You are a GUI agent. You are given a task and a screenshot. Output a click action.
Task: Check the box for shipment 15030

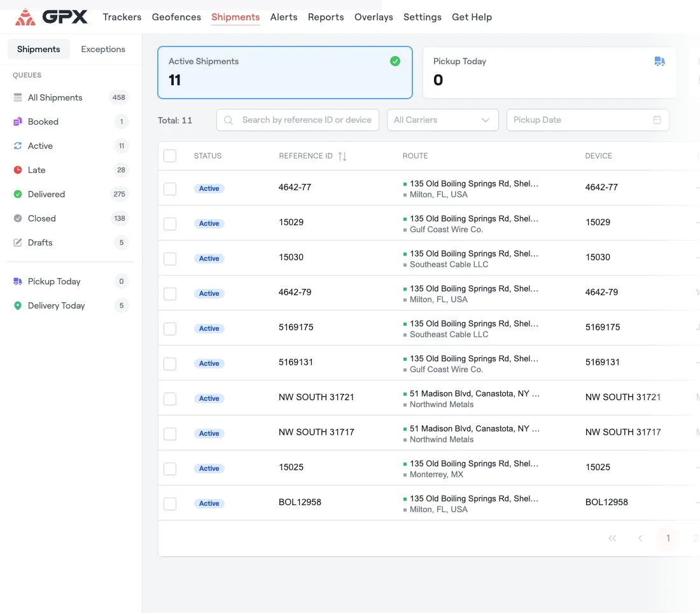click(170, 259)
